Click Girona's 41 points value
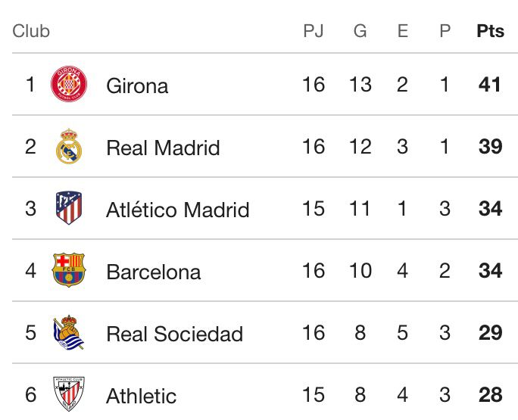The width and height of the screenshot is (518, 420). click(490, 84)
